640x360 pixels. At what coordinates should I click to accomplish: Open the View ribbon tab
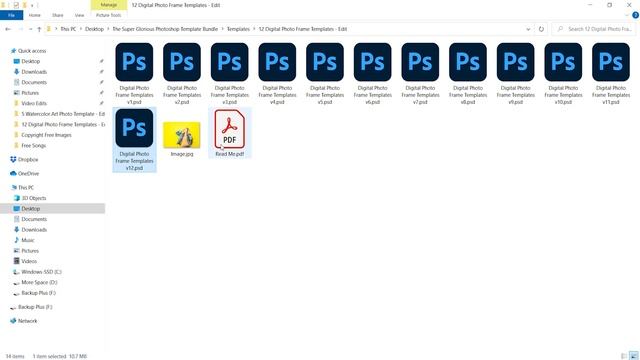coord(79,15)
